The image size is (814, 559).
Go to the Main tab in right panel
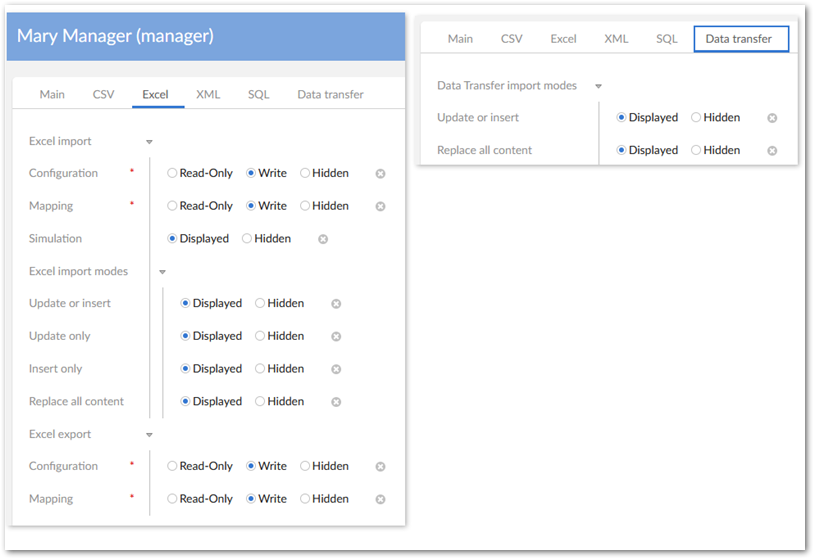[x=460, y=39]
